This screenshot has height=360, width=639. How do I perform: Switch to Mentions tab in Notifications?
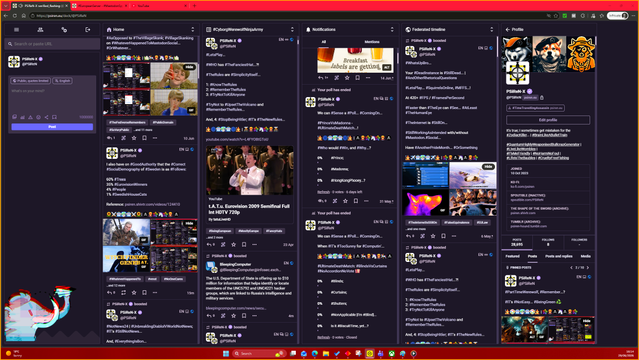pos(372,42)
